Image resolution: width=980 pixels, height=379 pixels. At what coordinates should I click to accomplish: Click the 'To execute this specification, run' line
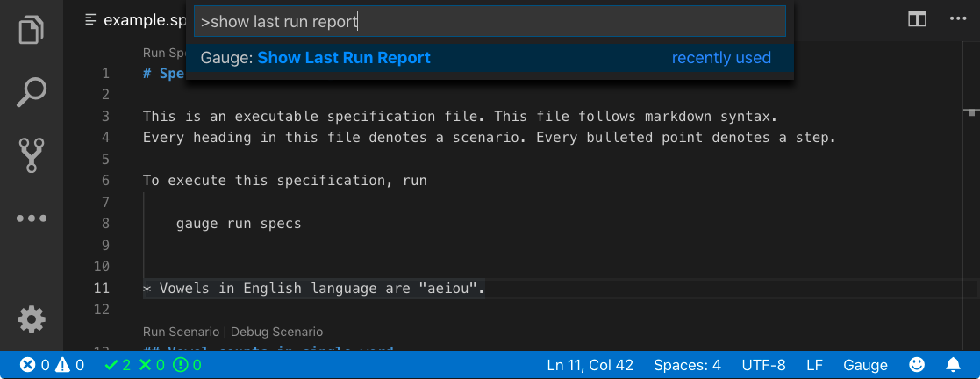click(285, 181)
